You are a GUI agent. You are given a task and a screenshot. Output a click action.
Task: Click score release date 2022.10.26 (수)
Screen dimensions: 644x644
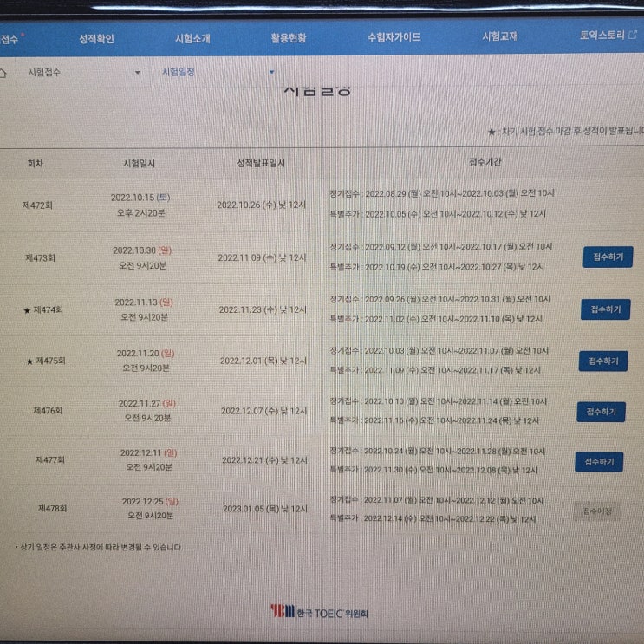pyautogui.click(x=262, y=205)
